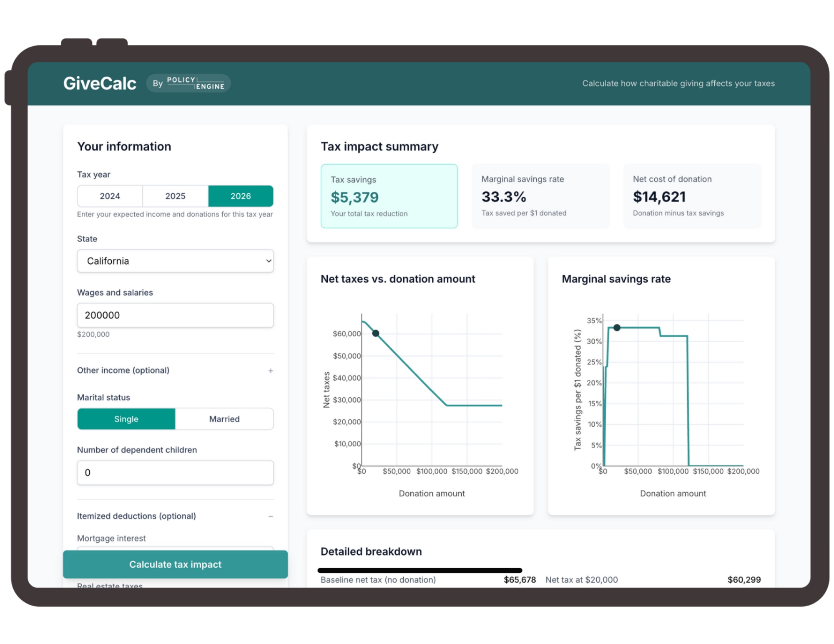Click Number of dependent children field
Image resolution: width=834 pixels, height=644 pixels.
tap(175, 473)
